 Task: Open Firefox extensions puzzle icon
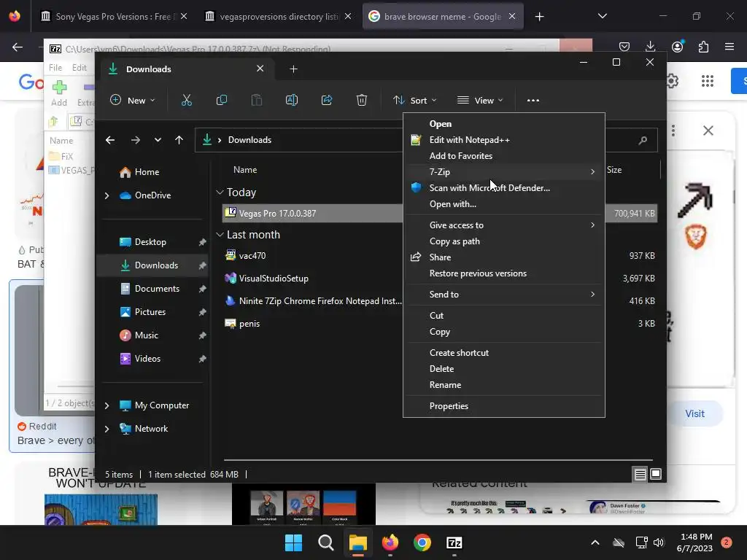click(704, 47)
